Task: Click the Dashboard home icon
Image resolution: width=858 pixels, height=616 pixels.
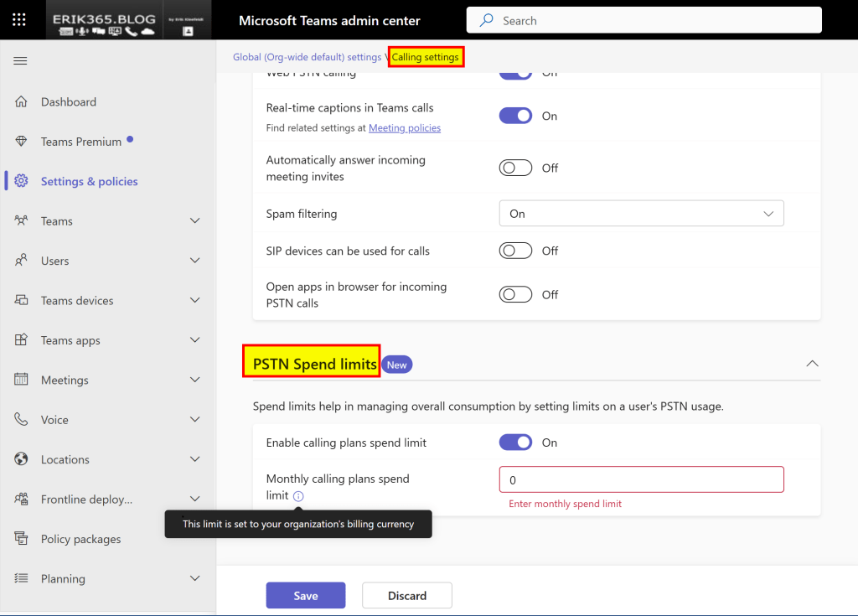Action: pyautogui.click(x=22, y=102)
